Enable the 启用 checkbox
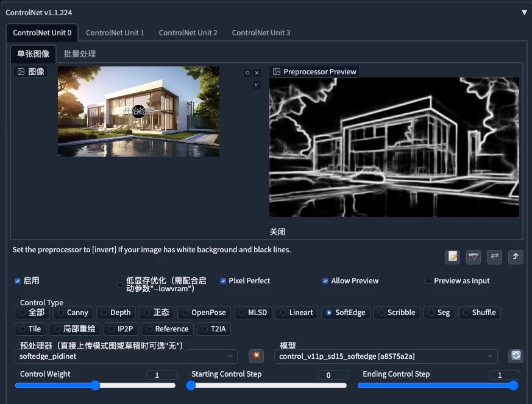The image size is (532, 404). click(x=18, y=281)
